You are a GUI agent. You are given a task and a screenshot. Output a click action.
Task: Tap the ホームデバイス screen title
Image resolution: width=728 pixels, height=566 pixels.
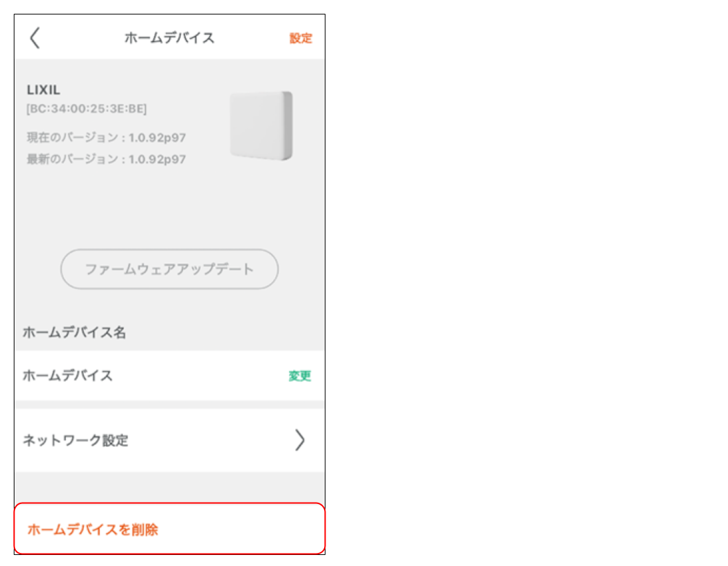pos(169,38)
